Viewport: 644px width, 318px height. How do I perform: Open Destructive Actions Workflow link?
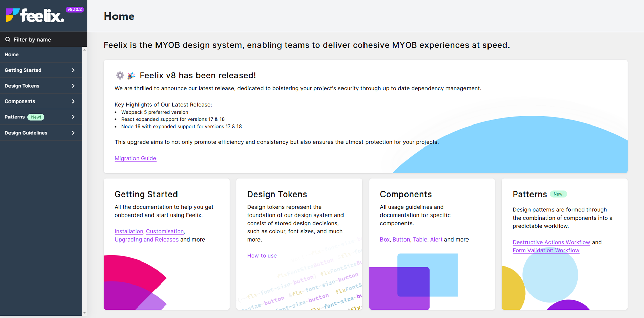[551, 242]
